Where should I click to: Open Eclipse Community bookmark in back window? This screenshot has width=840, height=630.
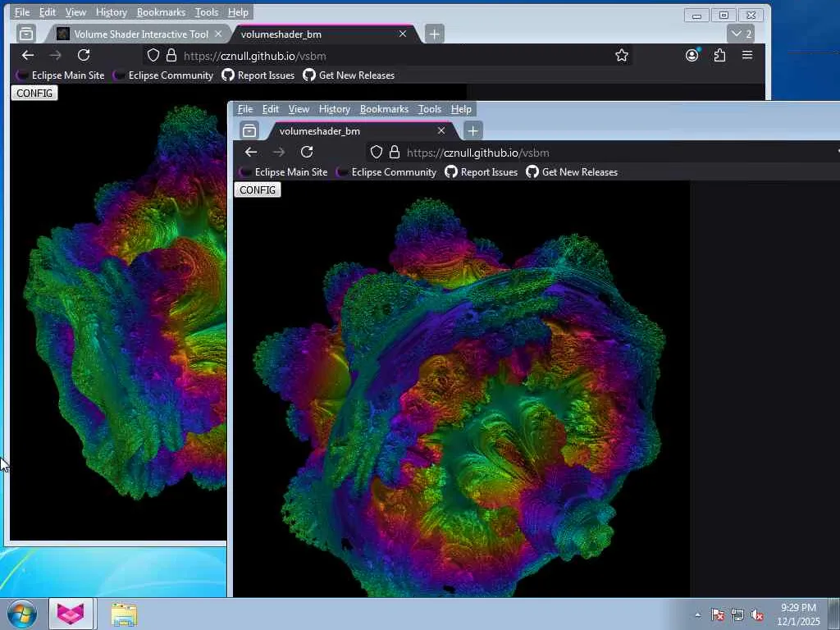point(163,75)
